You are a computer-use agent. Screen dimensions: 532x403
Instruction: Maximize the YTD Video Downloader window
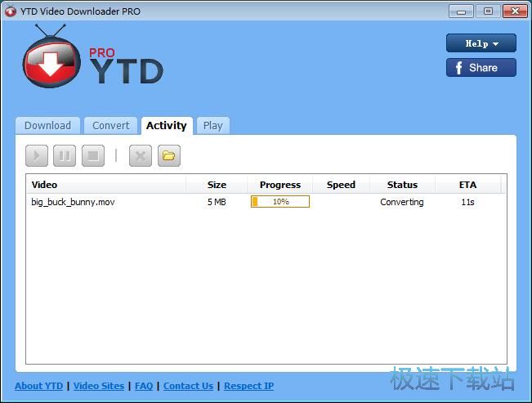click(488, 11)
